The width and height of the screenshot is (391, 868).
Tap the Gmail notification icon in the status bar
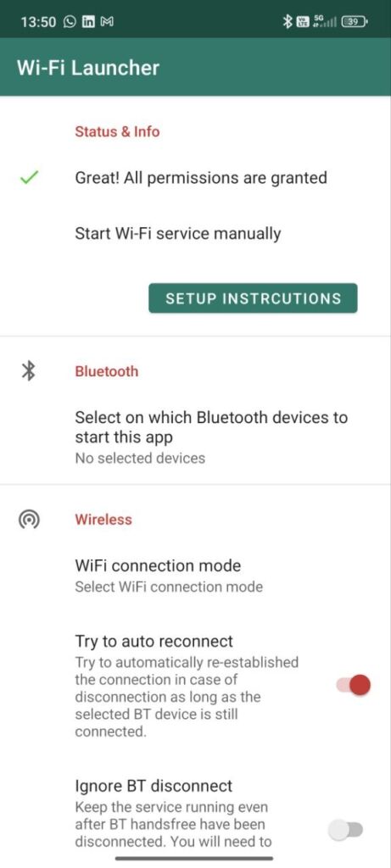pyautogui.click(x=107, y=21)
